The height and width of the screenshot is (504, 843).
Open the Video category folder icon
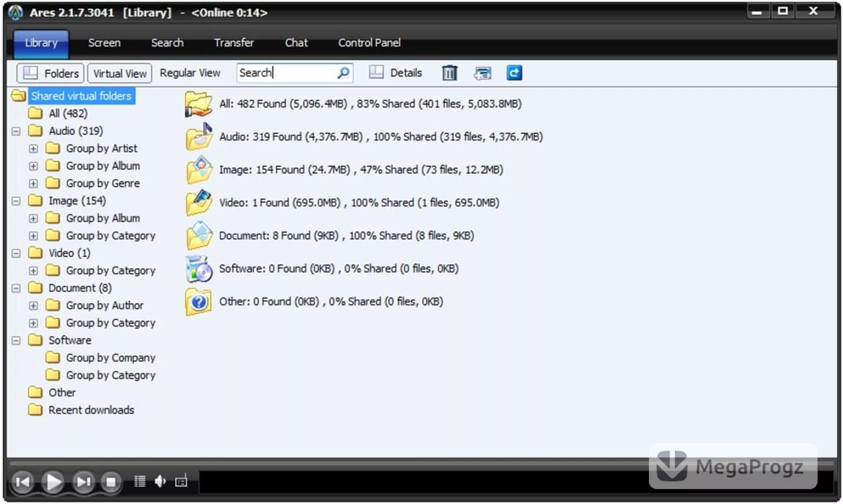point(199,202)
